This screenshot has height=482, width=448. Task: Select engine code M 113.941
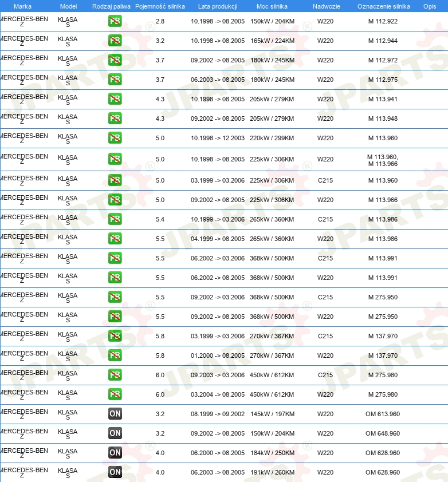383,99
